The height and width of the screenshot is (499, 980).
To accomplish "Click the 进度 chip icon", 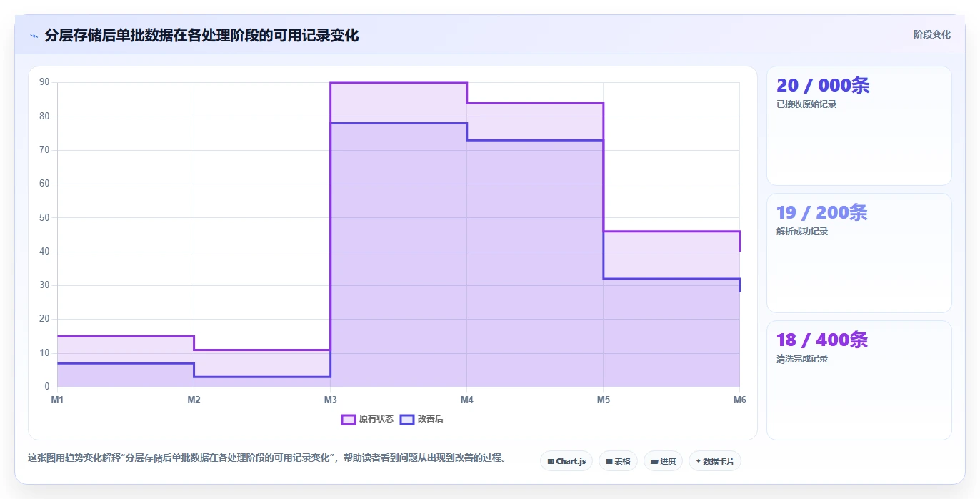I will [654, 462].
